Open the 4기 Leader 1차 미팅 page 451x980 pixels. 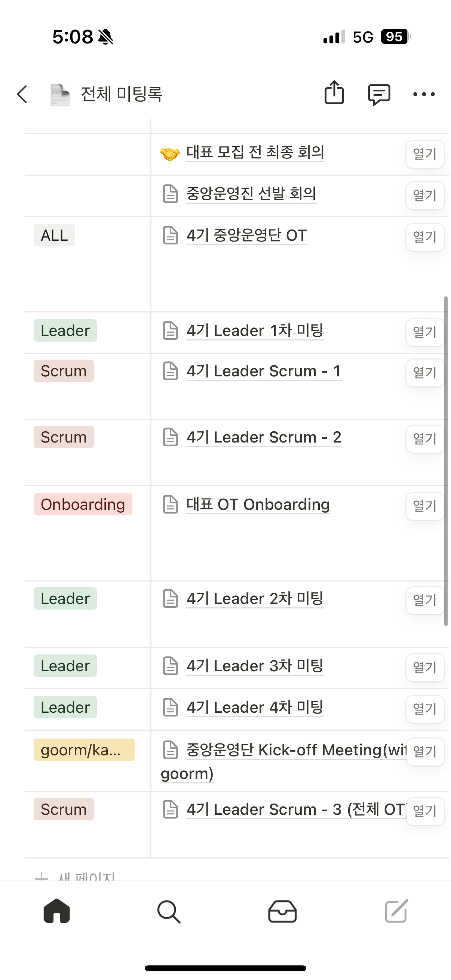click(x=255, y=331)
